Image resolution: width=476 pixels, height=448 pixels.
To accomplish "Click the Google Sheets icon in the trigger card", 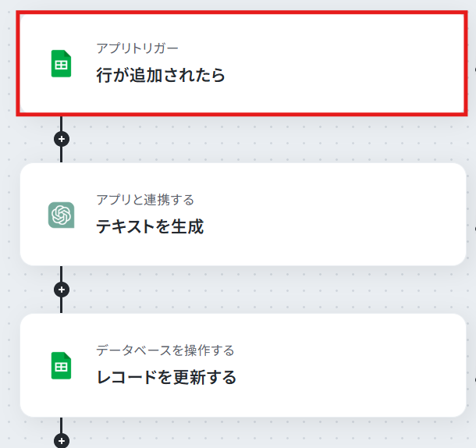I will coord(61,63).
